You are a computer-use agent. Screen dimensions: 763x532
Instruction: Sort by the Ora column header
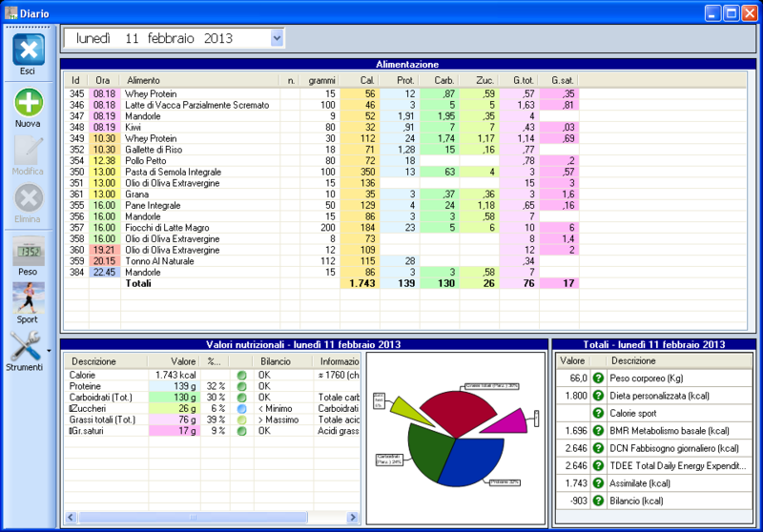[x=104, y=80]
